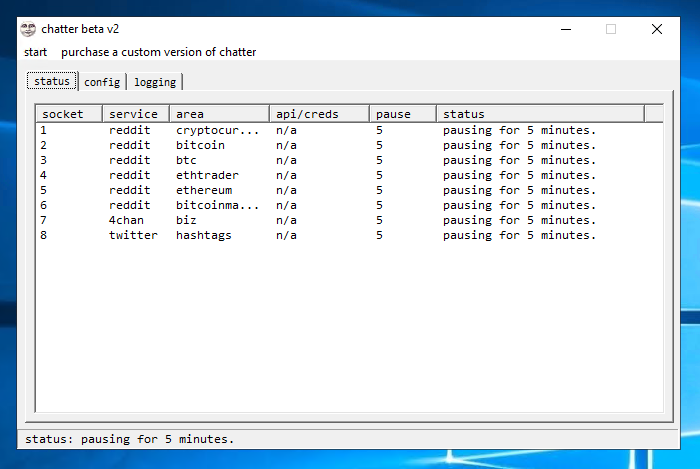The height and width of the screenshot is (469, 700).
Task: Click pause value 5 in btc row
Action: 379,160
